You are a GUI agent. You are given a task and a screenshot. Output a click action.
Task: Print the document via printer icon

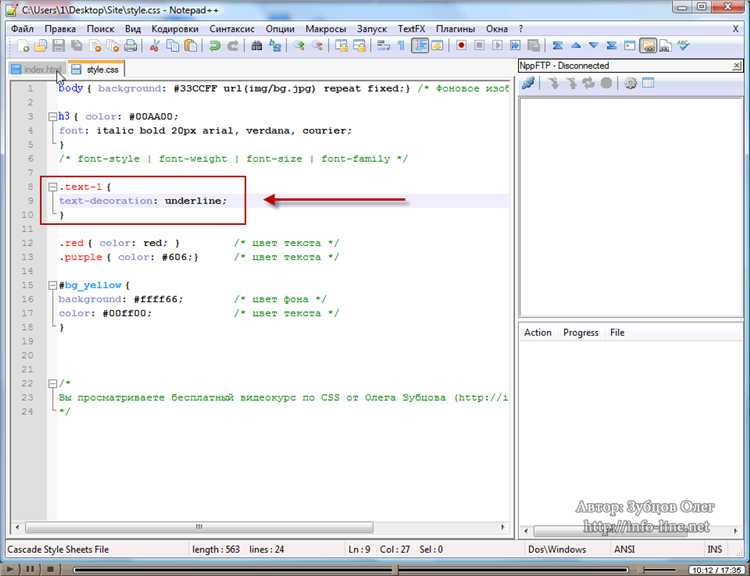130,46
